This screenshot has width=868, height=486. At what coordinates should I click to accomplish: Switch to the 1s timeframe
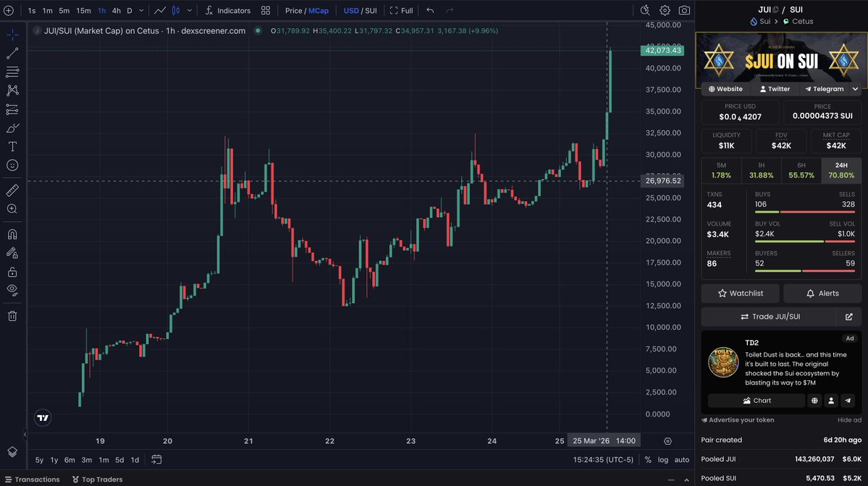[x=32, y=11]
